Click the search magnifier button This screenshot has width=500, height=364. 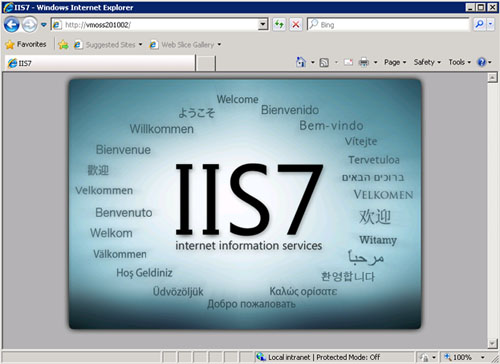pyautogui.click(x=479, y=24)
